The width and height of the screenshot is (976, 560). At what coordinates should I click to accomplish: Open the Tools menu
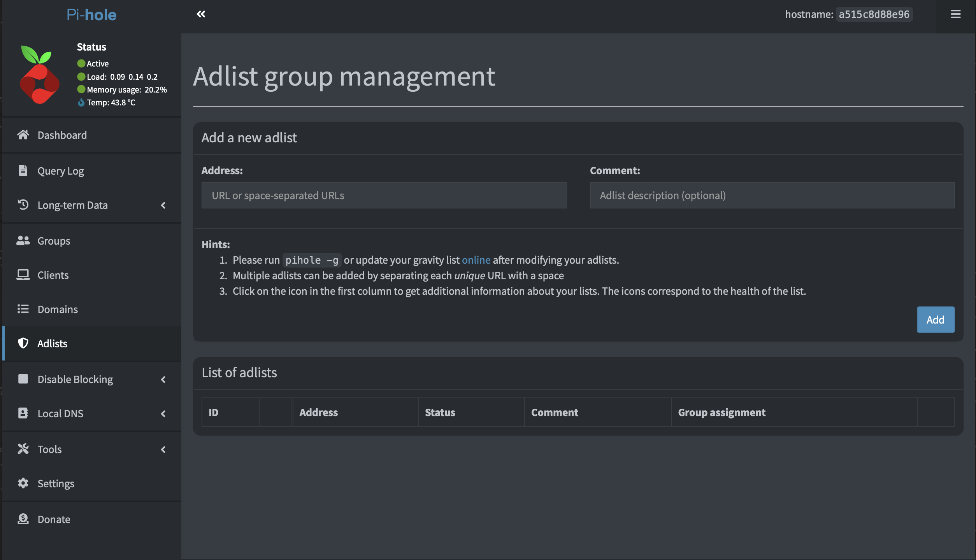pyautogui.click(x=92, y=449)
